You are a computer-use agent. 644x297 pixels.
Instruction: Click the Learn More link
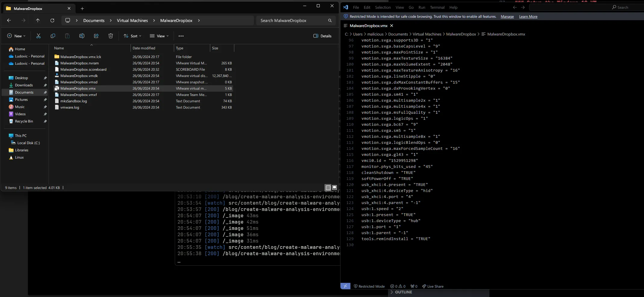click(528, 17)
